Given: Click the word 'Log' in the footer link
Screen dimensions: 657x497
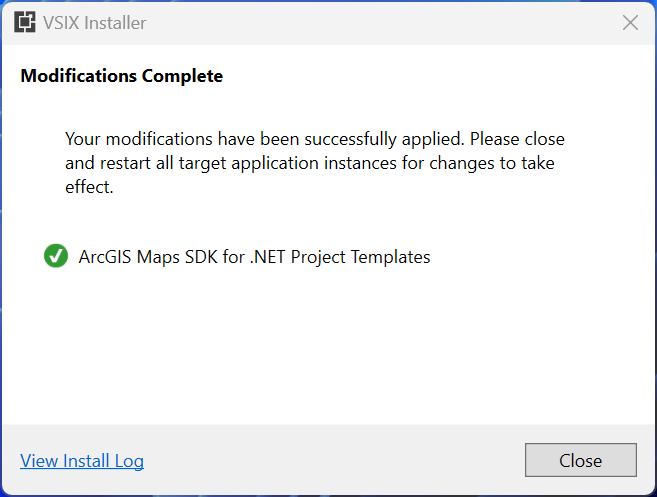Looking at the screenshot, I should pyautogui.click(x=129, y=461).
